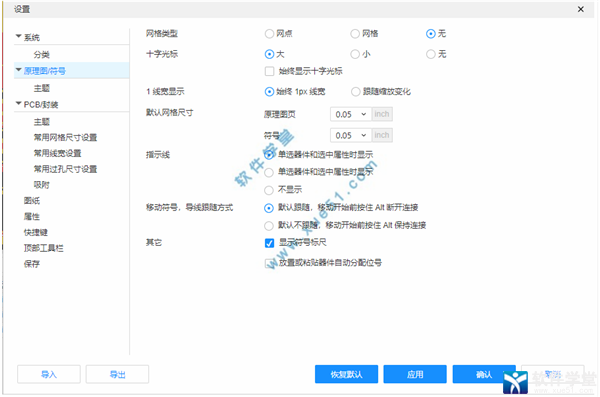Screen dimensions: 600x397
Task: Enable 始终显示十字光标 checkbox
Action: (x=269, y=71)
